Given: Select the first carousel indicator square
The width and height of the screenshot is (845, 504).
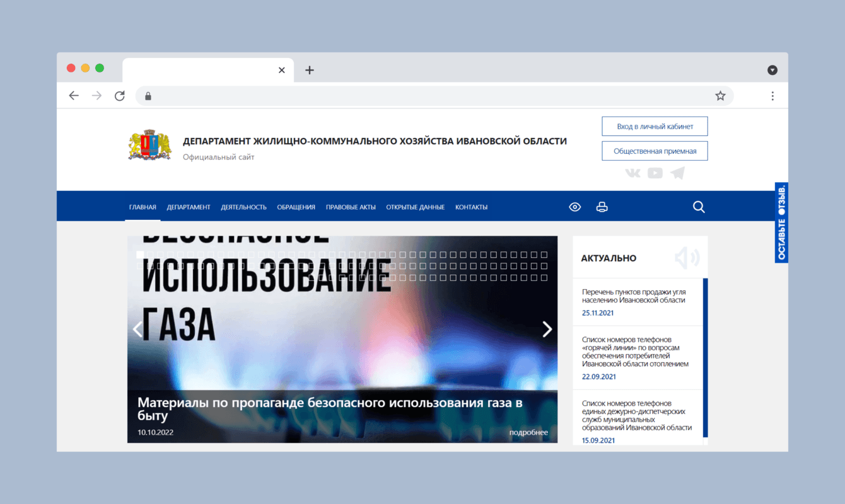Looking at the screenshot, I should click(139, 255).
